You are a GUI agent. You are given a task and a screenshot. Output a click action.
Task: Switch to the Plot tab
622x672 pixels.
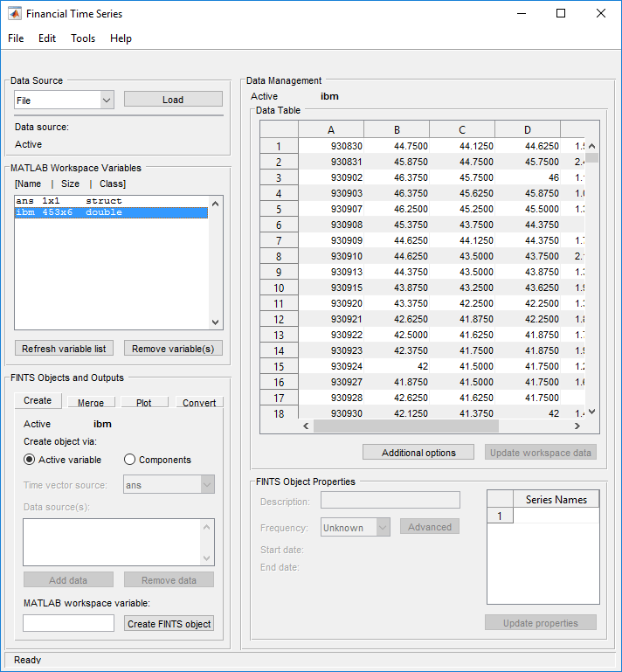pos(144,402)
